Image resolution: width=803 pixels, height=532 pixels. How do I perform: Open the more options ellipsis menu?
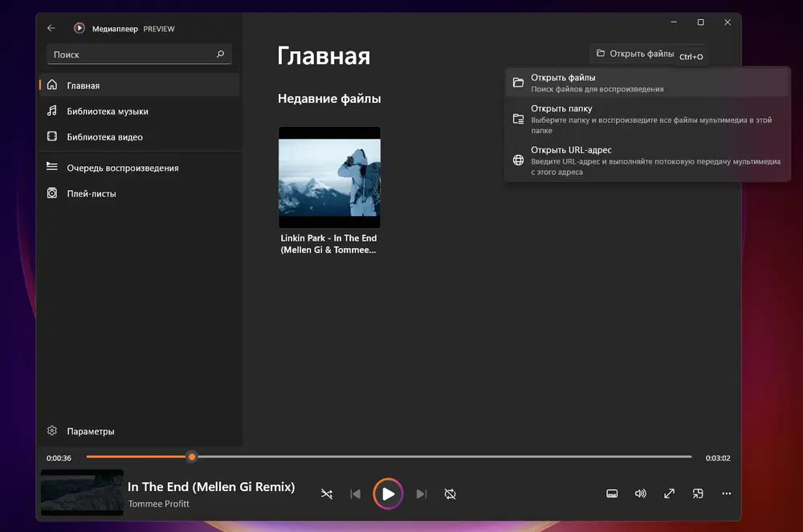[726, 493]
